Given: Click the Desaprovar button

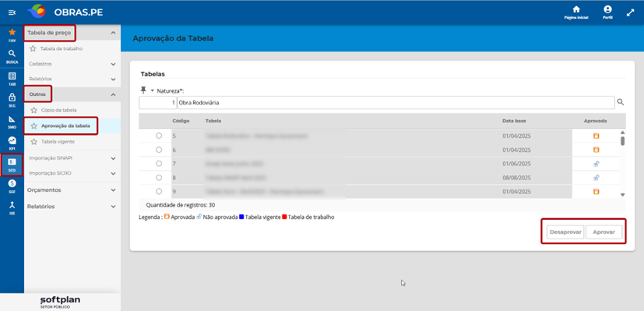Looking at the screenshot, I should tap(565, 232).
